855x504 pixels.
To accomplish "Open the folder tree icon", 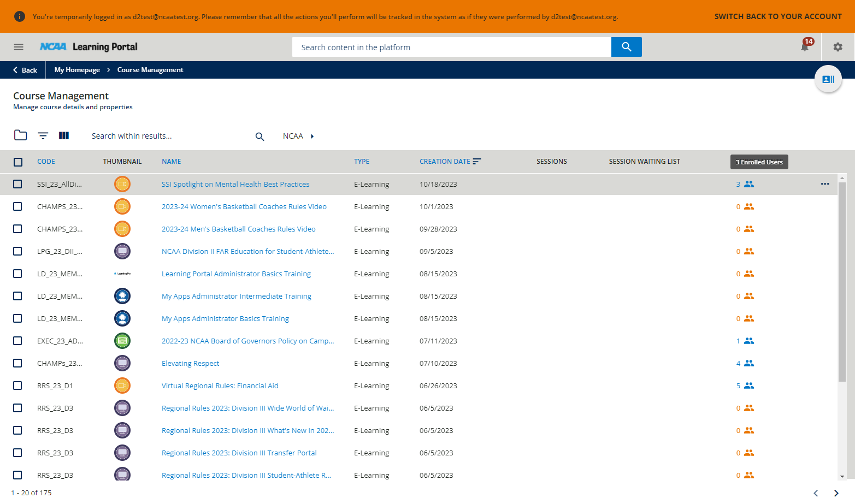I will point(21,135).
